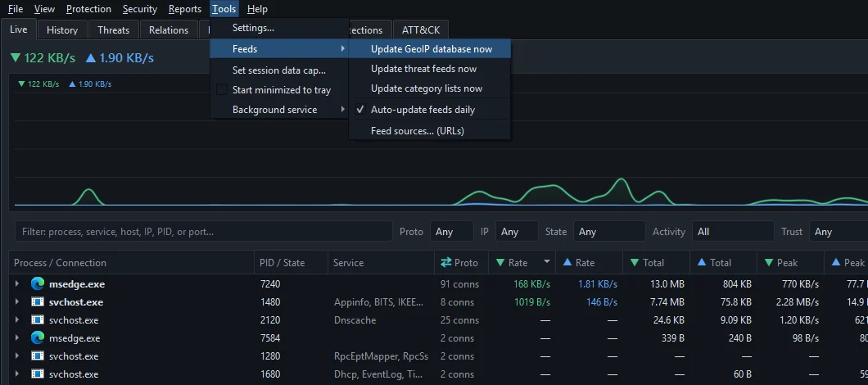Image resolution: width=868 pixels, height=385 pixels.
Task: Click the svchost.exe icon for PID 2120
Action: coord(38,320)
